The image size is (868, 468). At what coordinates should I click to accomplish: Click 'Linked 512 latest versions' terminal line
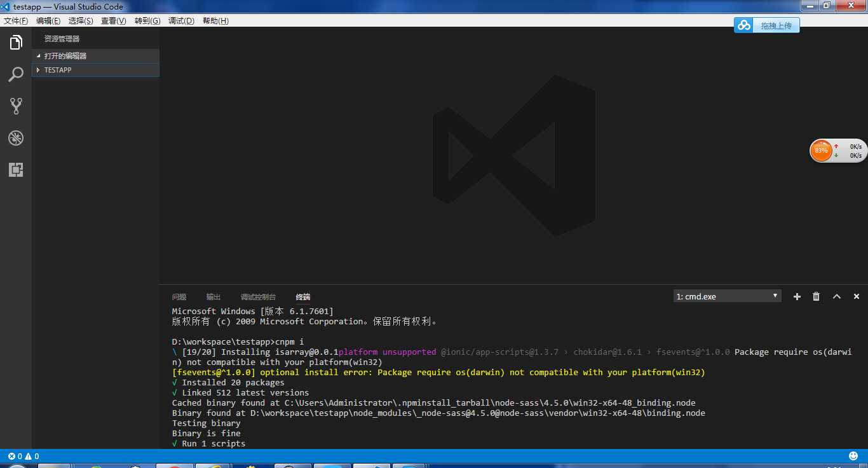point(240,392)
